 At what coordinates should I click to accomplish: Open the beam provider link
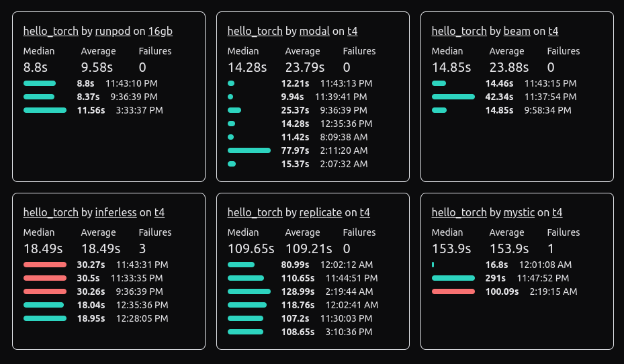point(517,31)
